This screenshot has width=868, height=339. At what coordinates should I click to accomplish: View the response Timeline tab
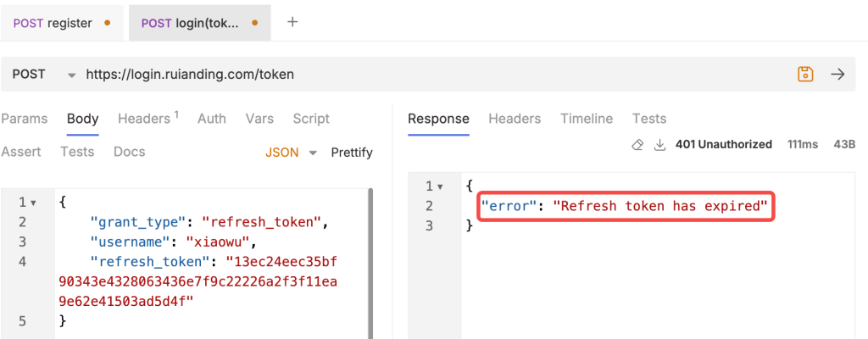[587, 119]
